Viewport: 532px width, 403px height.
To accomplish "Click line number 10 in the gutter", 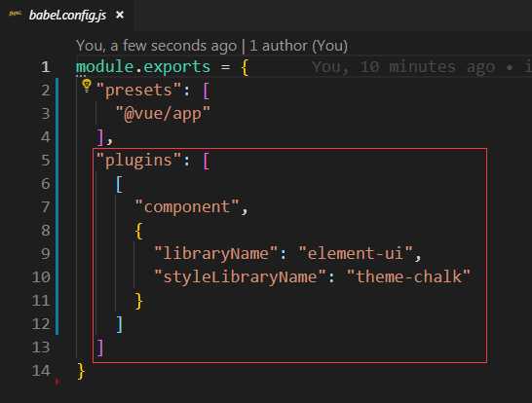I will click(41, 277).
